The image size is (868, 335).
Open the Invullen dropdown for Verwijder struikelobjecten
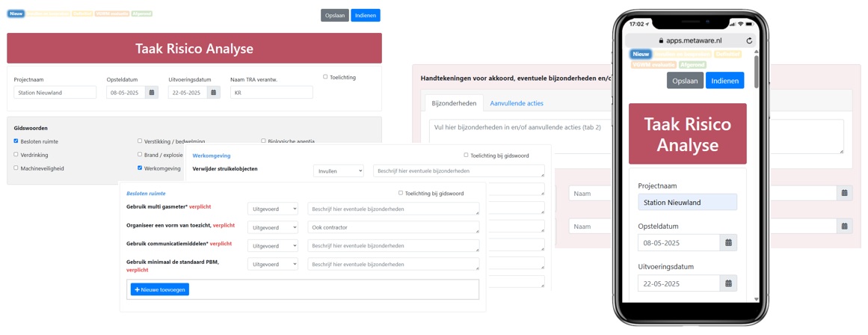coord(338,171)
